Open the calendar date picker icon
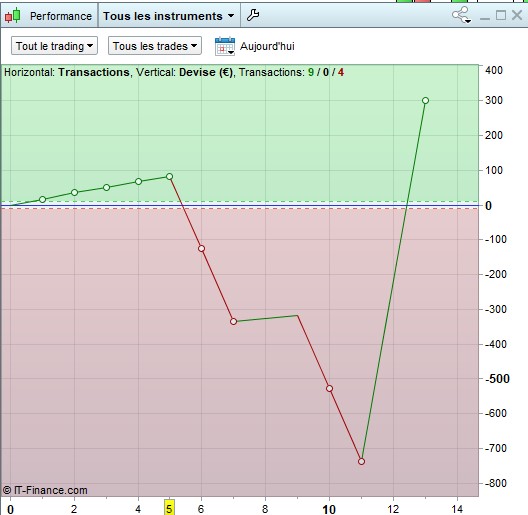This screenshot has height=515, width=528. 225,46
